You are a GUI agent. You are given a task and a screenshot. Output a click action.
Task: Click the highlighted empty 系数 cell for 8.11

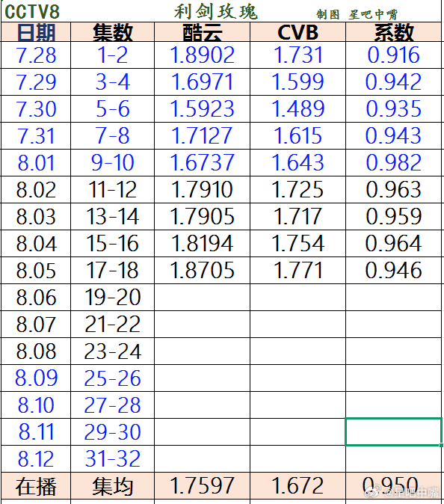(x=394, y=431)
